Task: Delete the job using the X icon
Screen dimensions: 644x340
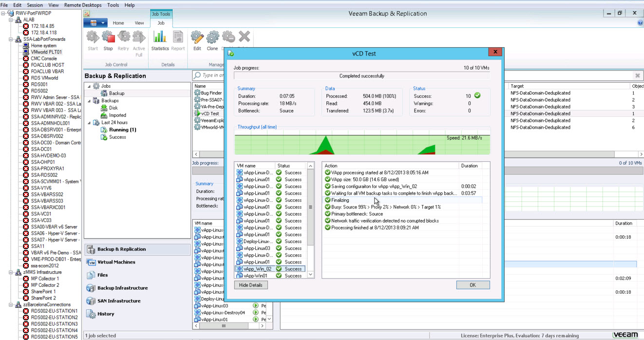Action: click(244, 37)
